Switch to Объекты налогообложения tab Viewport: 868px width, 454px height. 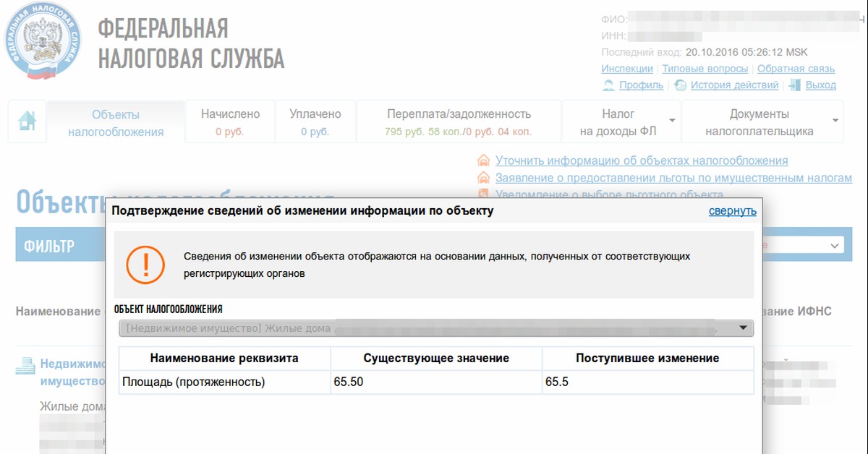tap(116, 123)
